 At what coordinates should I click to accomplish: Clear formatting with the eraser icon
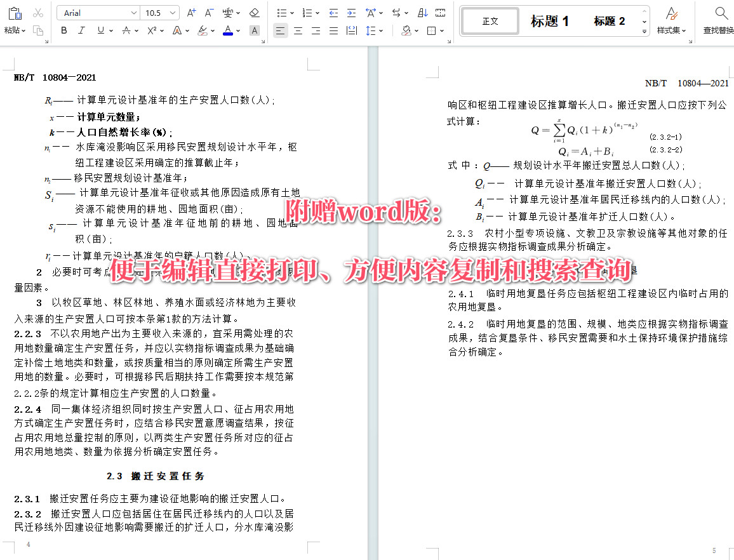[255, 13]
